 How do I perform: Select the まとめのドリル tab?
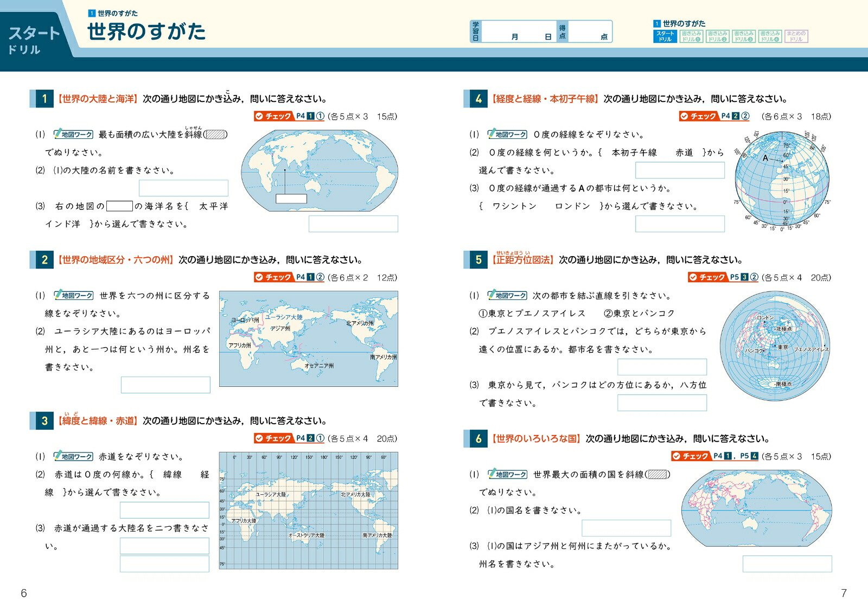point(796,36)
